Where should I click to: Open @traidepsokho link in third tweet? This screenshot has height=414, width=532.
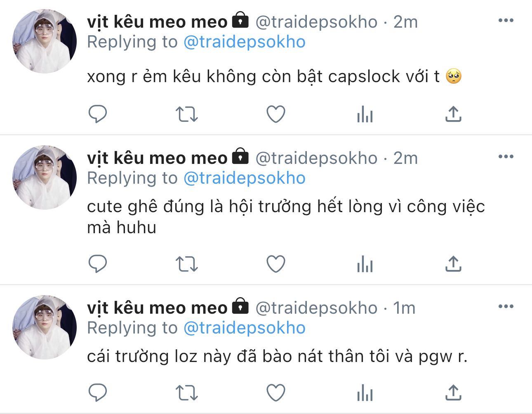[245, 328]
